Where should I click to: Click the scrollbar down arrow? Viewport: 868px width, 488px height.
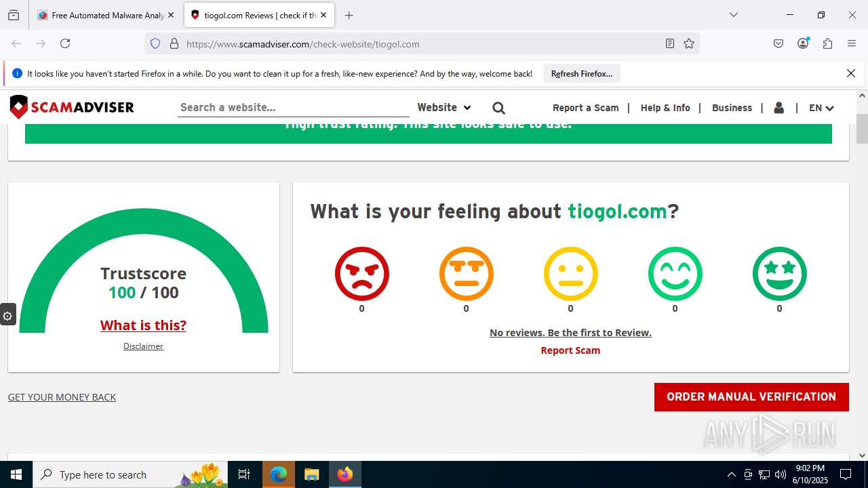coord(862,455)
